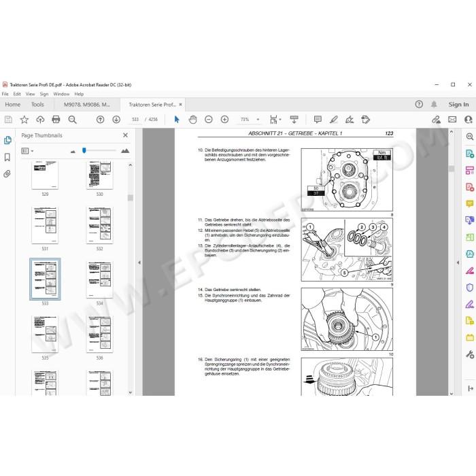Image resolution: width=476 pixels, height=476 pixels.
Task: Select page 532 thumbnail
Action: click(x=99, y=225)
